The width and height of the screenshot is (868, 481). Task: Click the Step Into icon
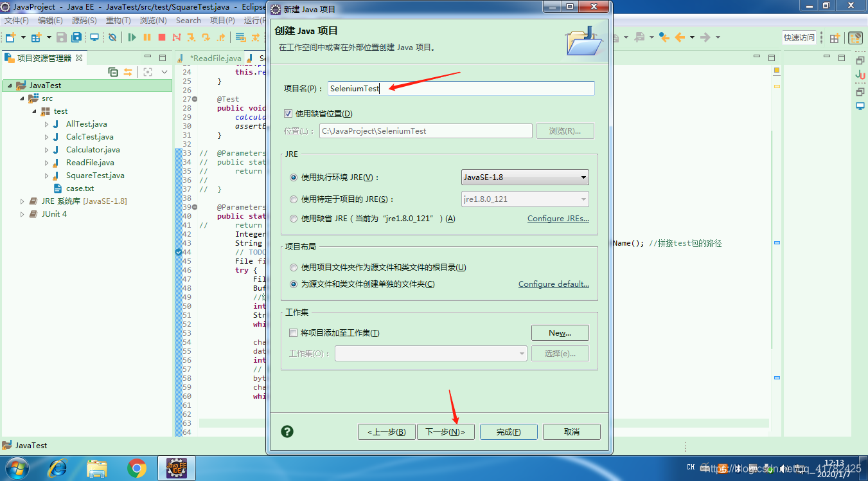[191, 37]
